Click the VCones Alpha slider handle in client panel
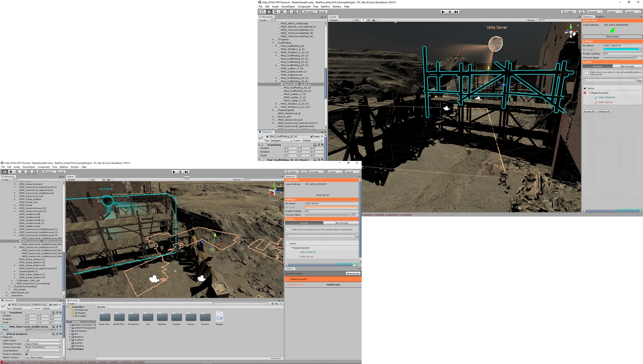The image size is (643, 364). click(x=618, y=58)
